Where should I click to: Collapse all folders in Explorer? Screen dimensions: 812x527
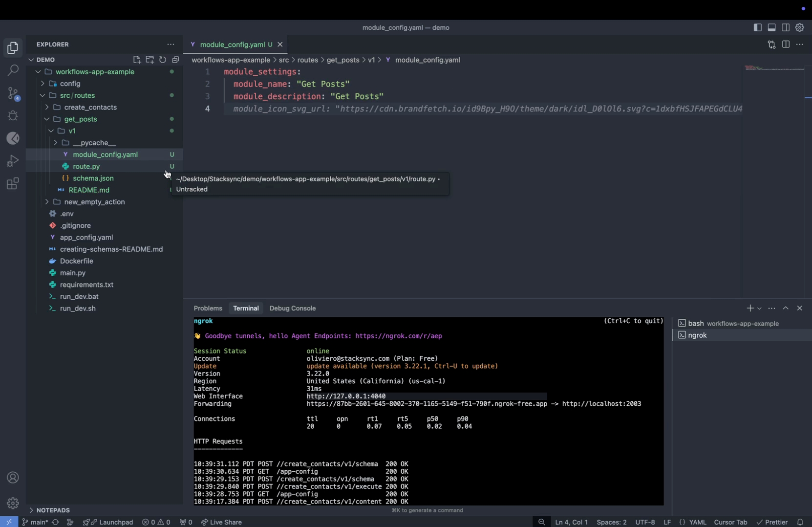pyautogui.click(x=175, y=60)
